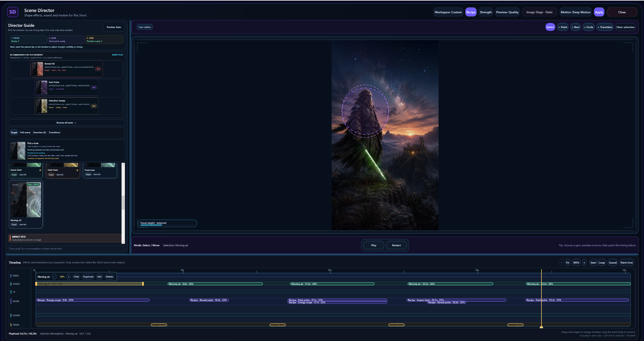Select the Recipe · Reveal pulse · 10,4s clip

tap(209, 300)
